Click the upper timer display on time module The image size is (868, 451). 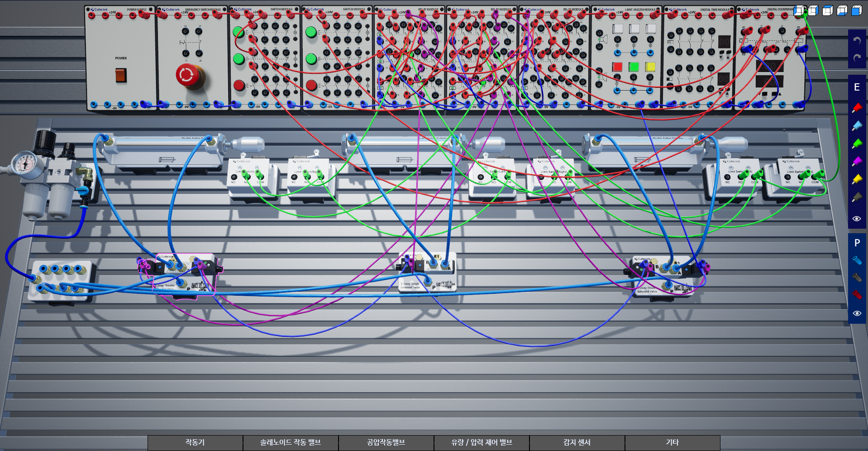724,42
